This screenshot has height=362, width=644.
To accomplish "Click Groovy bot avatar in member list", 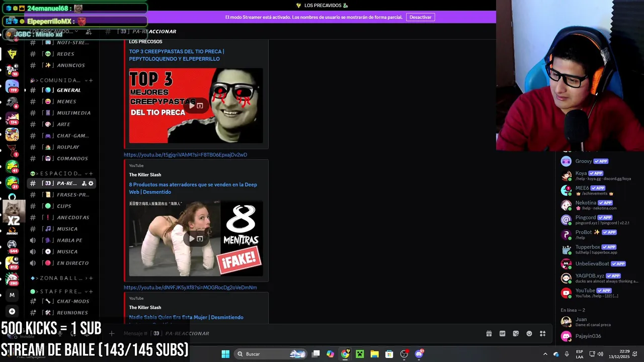I will [566, 161].
